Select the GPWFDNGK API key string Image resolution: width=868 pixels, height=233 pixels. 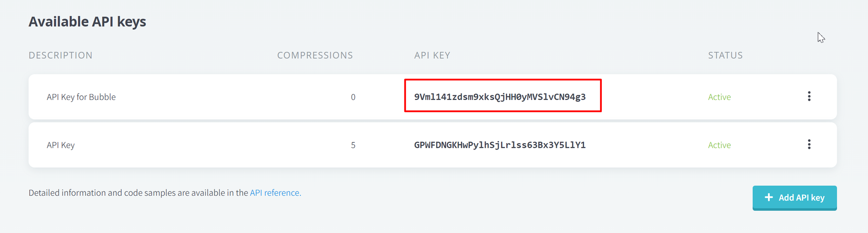pyautogui.click(x=500, y=145)
